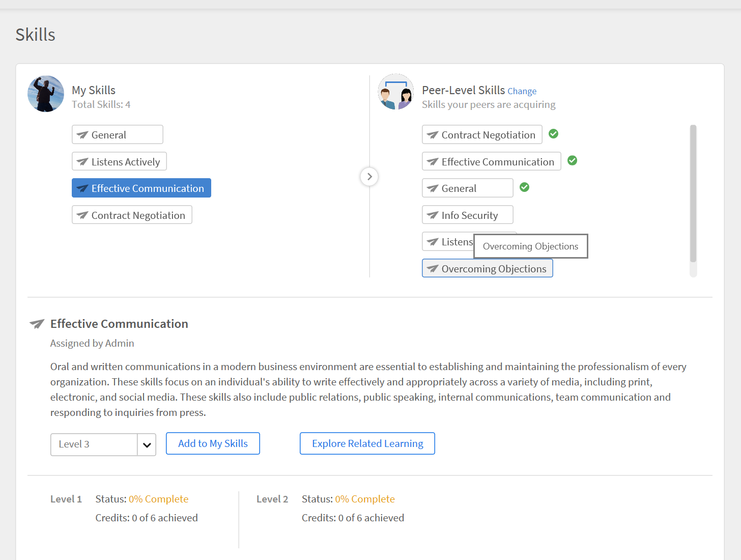The height and width of the screenshot is (560, 741).
Task: Click the plane icon on Overcoming Objections
Action: point(433,269)
